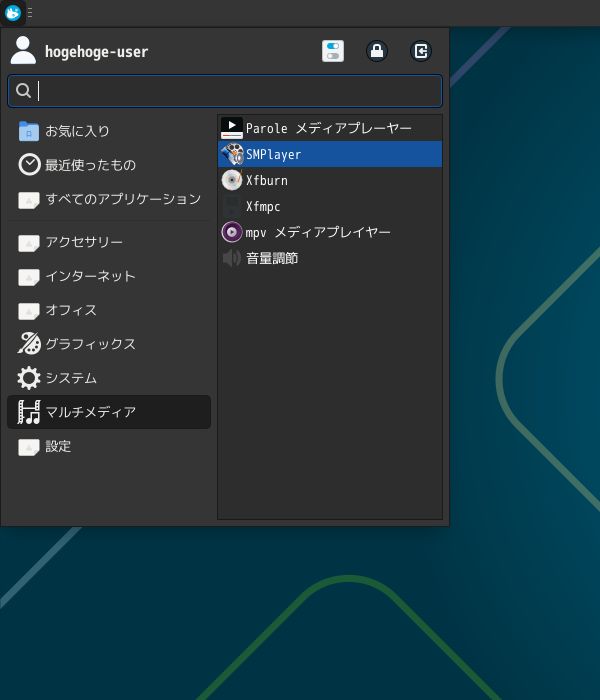Click the panel handle beside menu button

click(30, 12)
